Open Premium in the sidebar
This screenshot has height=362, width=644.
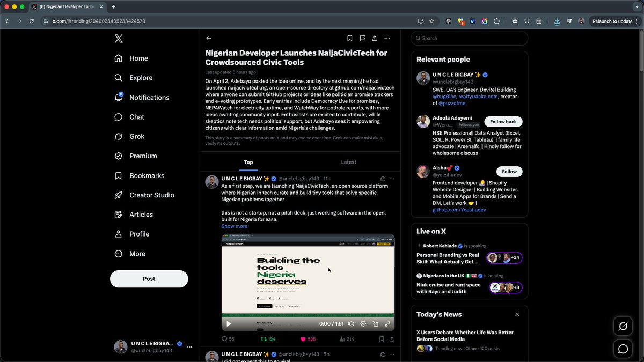(x=136, y=156)
